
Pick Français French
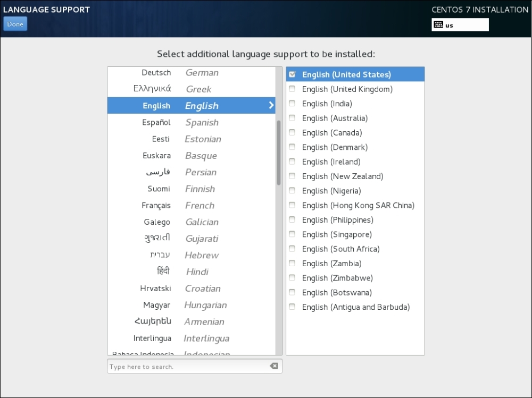point(192,205)
